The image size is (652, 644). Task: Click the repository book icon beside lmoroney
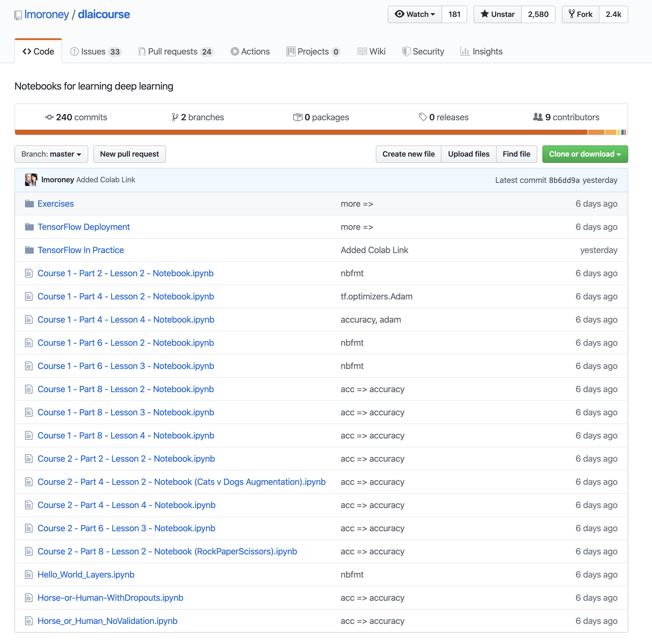coord(18,15)
